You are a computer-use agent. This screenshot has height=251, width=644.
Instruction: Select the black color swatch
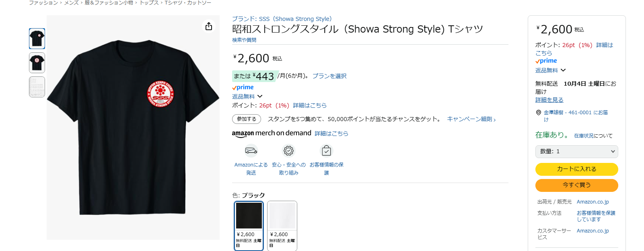click(x=249, y=216)
